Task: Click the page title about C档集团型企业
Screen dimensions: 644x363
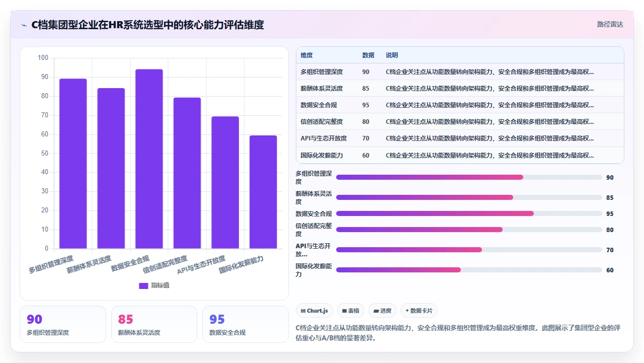Action: coord(147,25)
